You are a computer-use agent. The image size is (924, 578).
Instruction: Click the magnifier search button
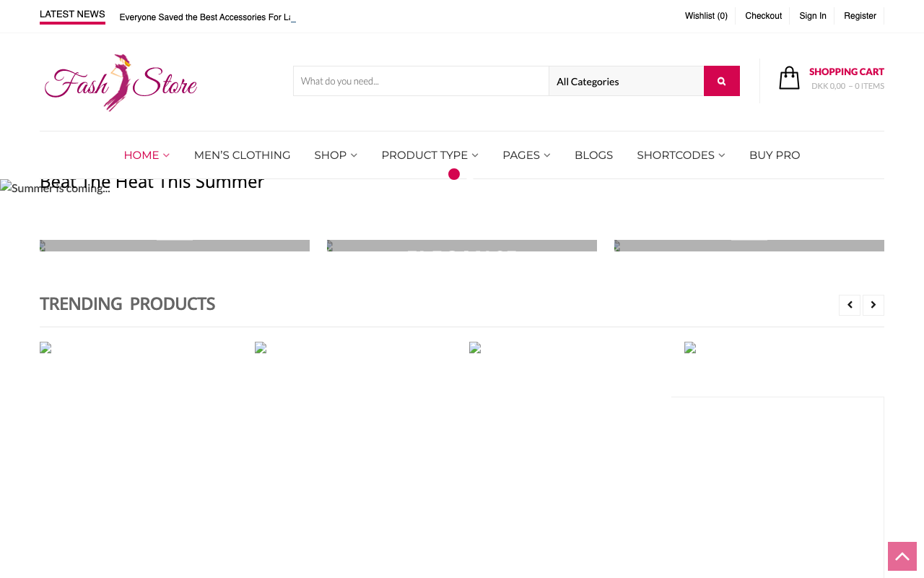click(x=721, y=81)
